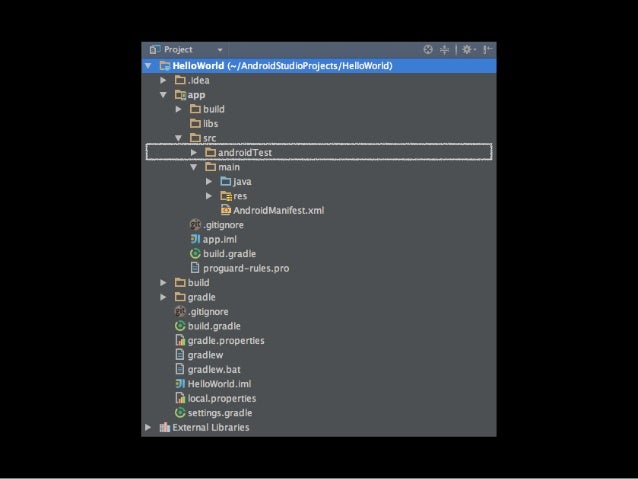Select build.gradle under app
The width and height of the screenshot is (638, 479).
(229, 254)
